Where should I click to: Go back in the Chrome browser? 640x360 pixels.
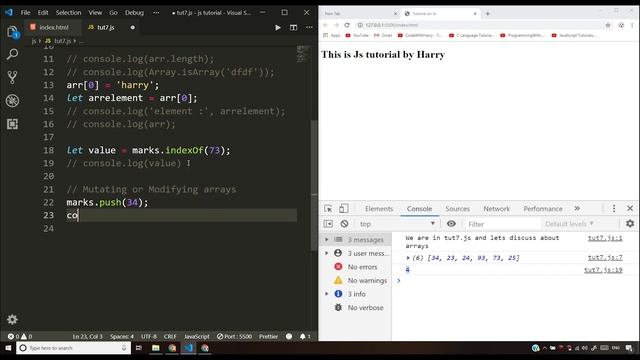point(325,25)
